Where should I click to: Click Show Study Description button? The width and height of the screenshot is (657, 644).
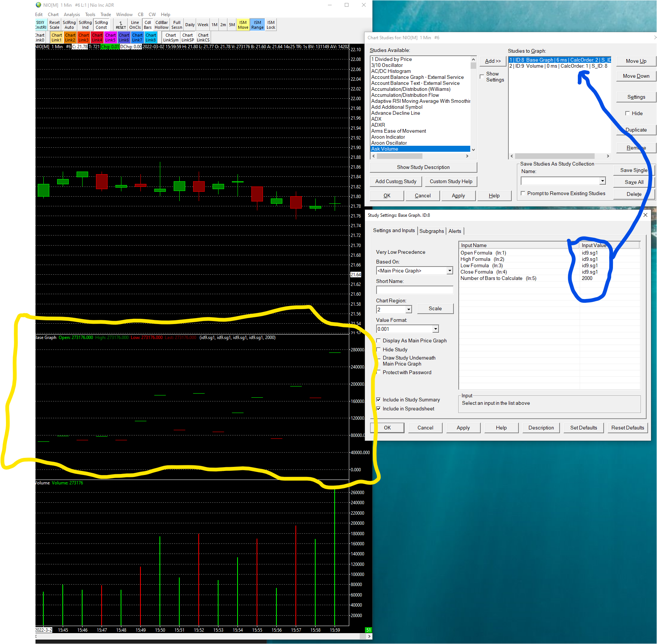423,167
